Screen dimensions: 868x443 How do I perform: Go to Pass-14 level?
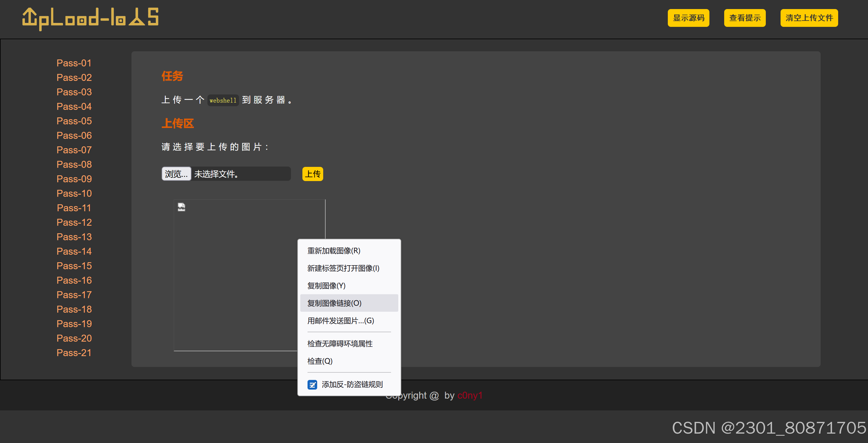[74, 251]
